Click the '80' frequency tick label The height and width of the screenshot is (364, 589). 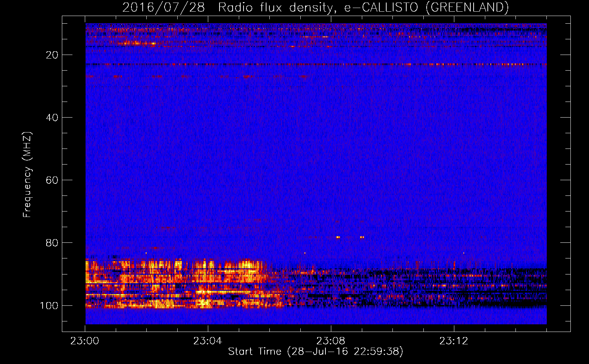click(x=52, y=243)
